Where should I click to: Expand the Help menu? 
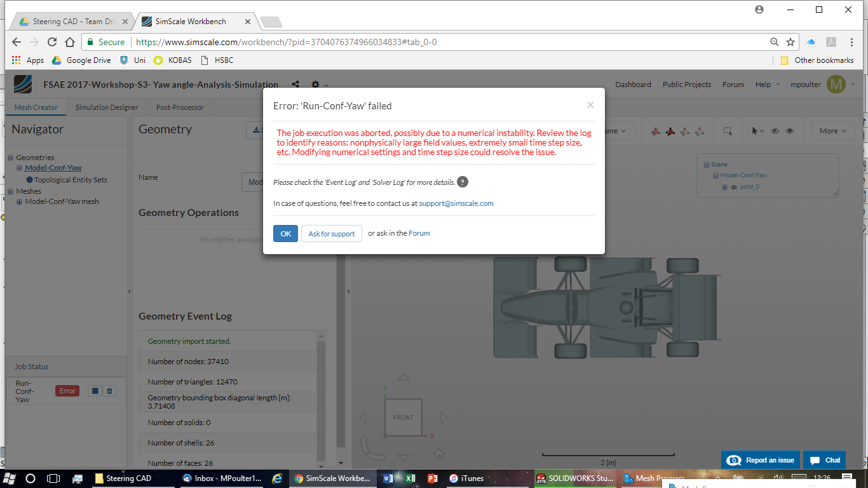pyautogui.click(x=767, y=85)
